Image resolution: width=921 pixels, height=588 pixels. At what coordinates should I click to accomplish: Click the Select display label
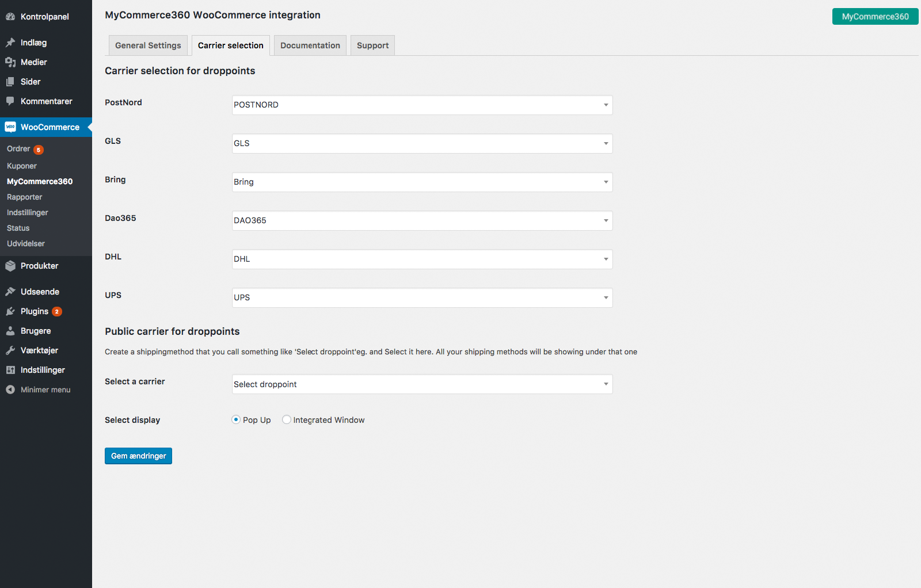coord(132,420)
